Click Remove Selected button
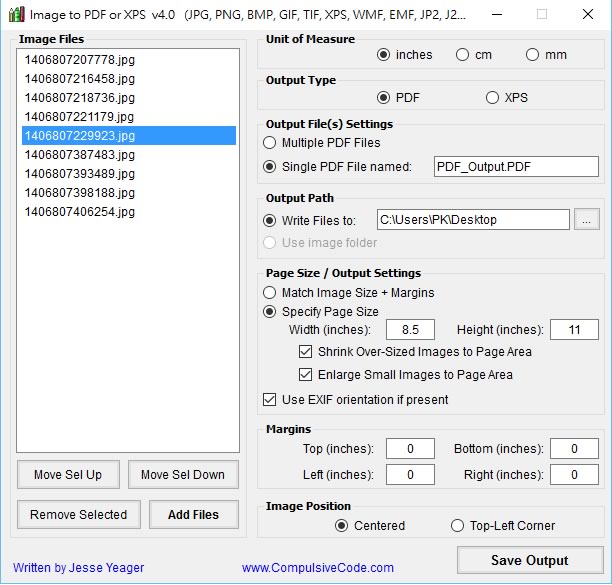This screenshot has width=612, height=585. [78, 515]
